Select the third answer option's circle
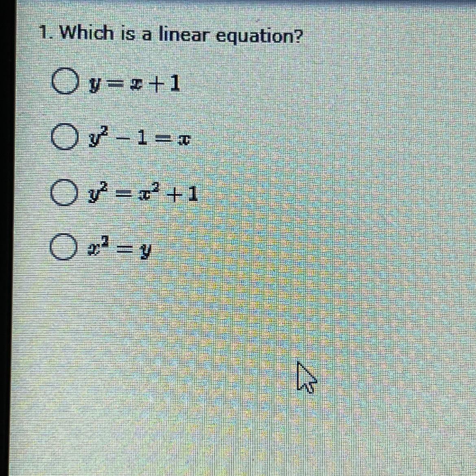This screenshot has width=476, height=476. coord(63,193)
